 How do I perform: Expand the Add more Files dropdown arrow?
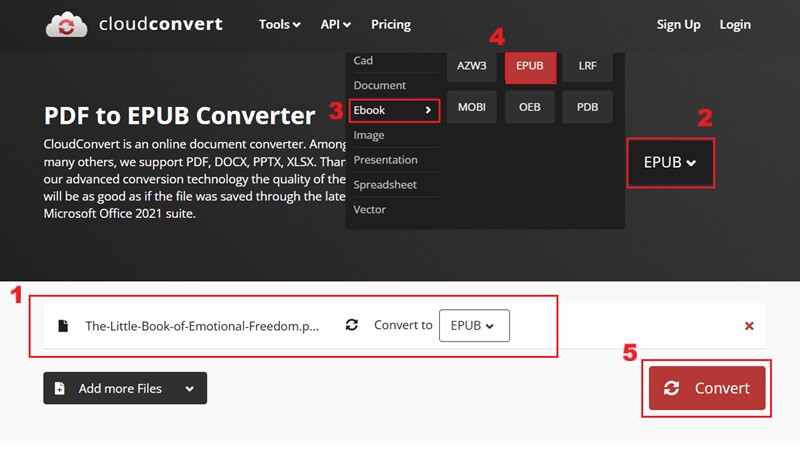(189, 388)
